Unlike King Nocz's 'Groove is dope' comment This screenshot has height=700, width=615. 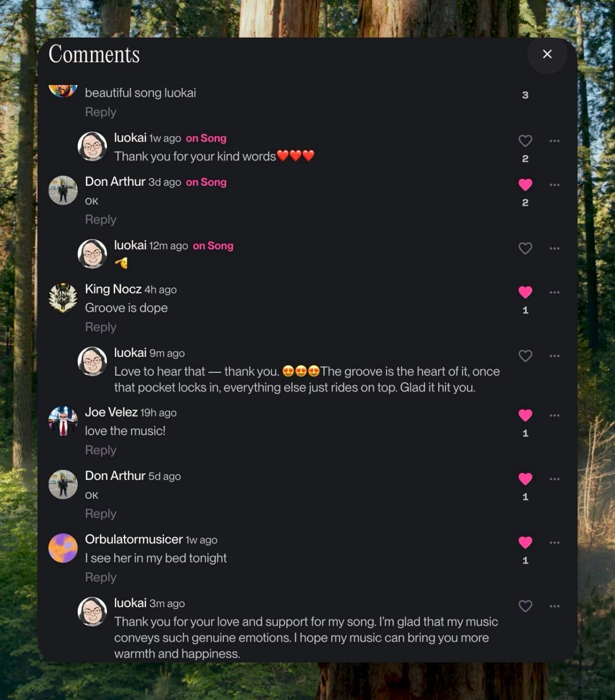[x=525, y=292]
